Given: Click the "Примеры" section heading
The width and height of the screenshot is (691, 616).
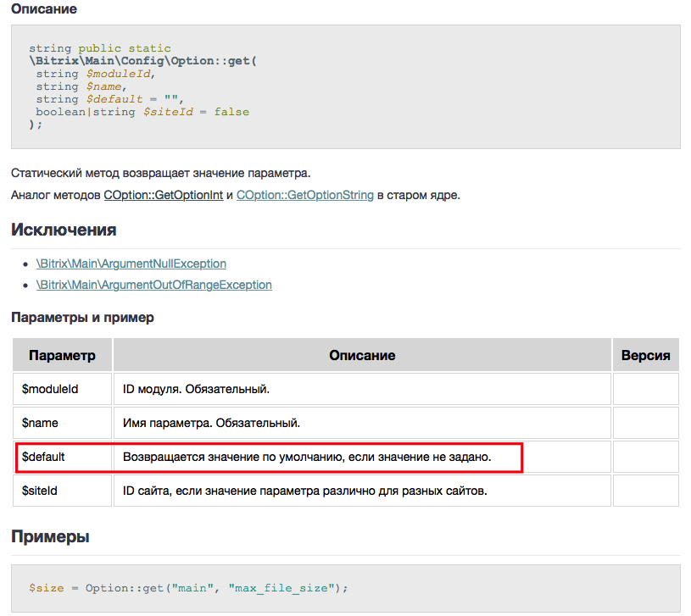Looking at the screenshot, I should pyautogui.click(x=50, y=536).
